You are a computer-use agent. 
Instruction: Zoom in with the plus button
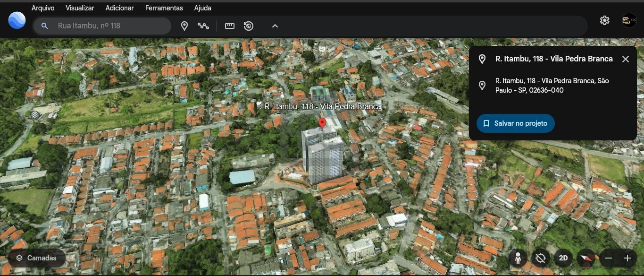tap(627, 258)
